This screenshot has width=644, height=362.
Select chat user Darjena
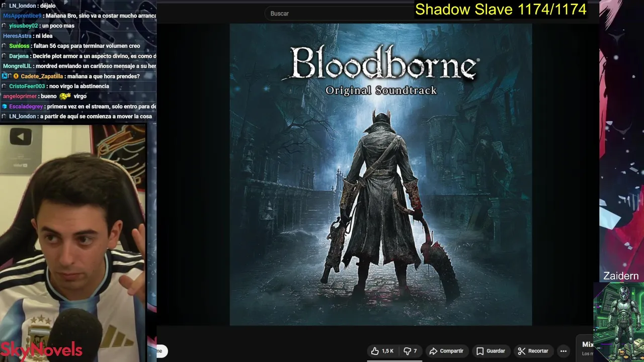pyautogui.click(x=19, y=56)
